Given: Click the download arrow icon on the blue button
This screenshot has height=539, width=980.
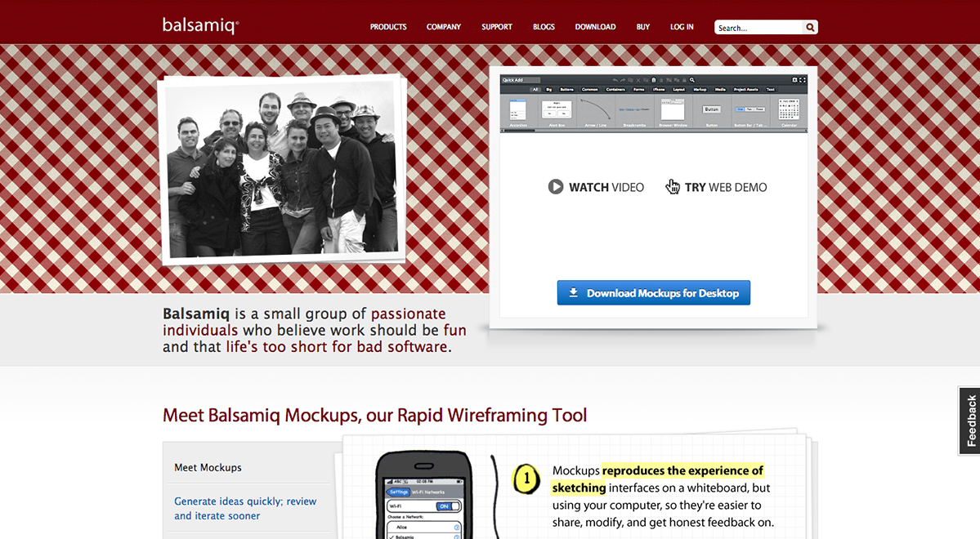Looking at the screenshot, I should [x=573, y=292].
